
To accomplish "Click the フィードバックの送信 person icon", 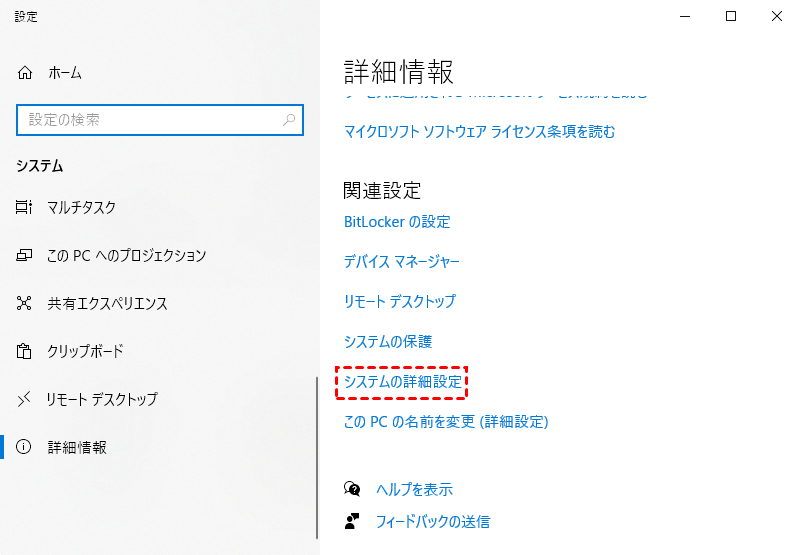I will coord(352,521).
